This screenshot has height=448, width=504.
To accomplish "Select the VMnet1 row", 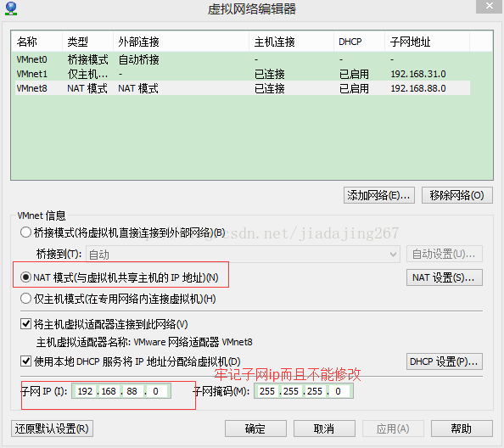I will [243, 74].
